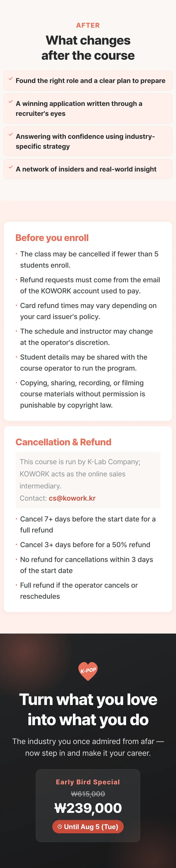Viewport: 176px width, 868px height.
Task: Click the Turn what you love headline
Action: click(x=88, y=709)
